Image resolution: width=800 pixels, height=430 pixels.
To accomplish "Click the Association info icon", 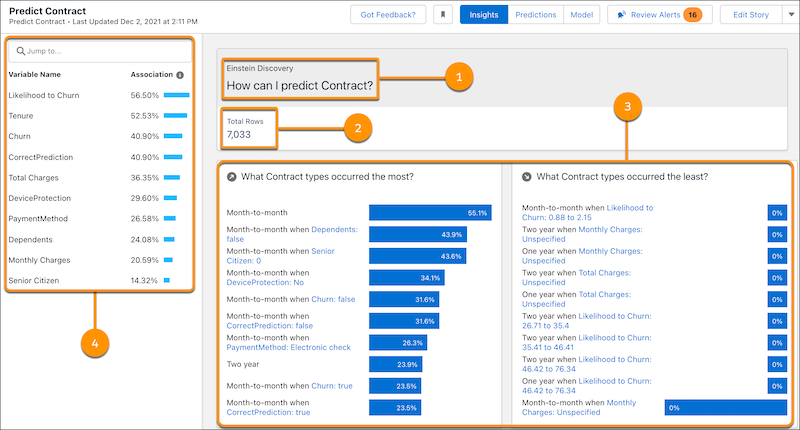I will pos(180,75).
